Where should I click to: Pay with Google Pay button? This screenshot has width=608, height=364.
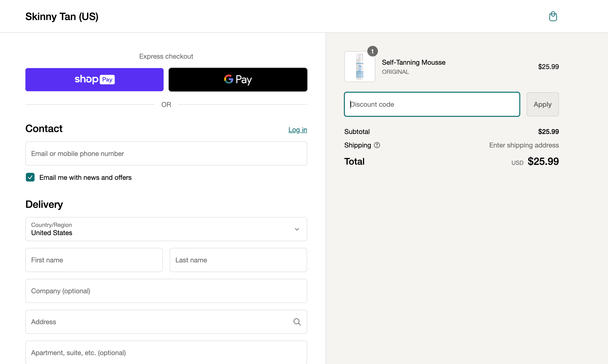click(x=238, y=80)
